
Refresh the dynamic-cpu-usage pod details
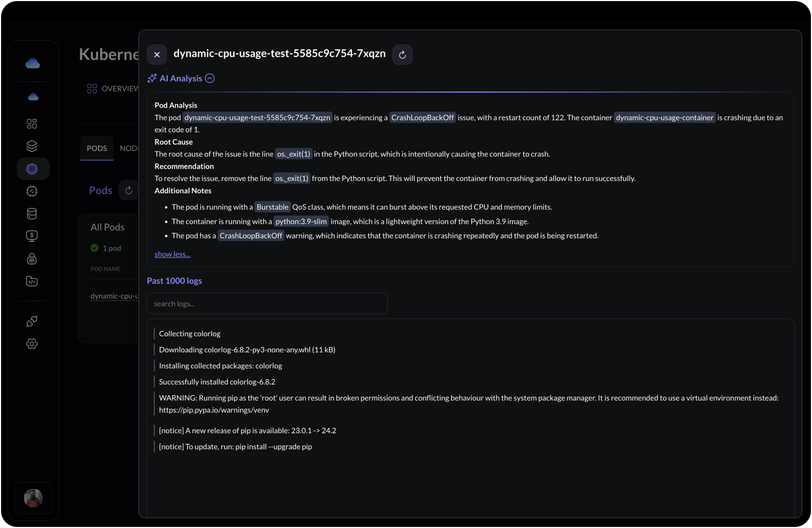coord(402,54)
